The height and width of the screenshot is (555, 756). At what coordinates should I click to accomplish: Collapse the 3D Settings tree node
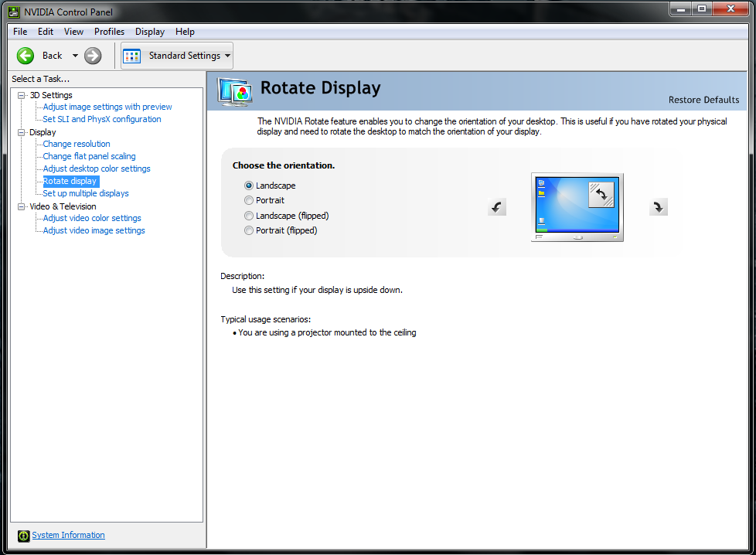[x=21, y=96]
